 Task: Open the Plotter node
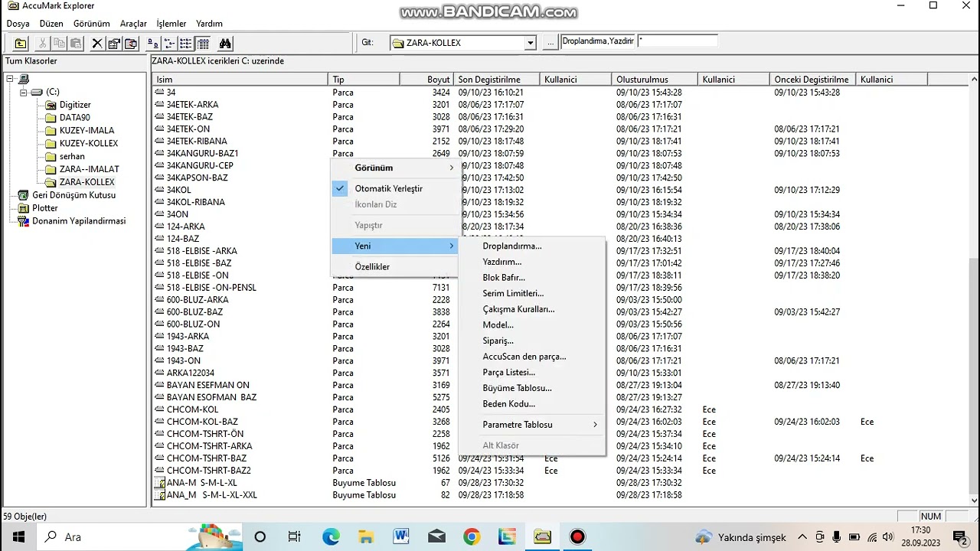coord(44,208)
